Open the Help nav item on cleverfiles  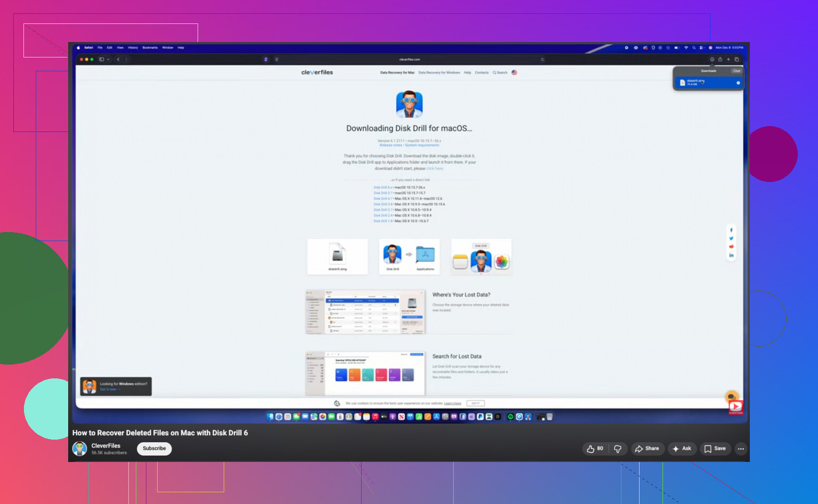(x=468, y=72)
